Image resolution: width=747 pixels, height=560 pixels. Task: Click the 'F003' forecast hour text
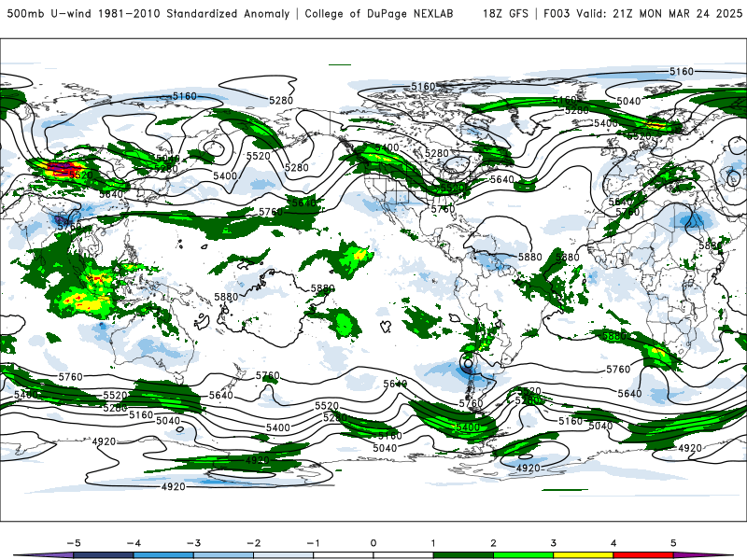[x=557, y=14]
